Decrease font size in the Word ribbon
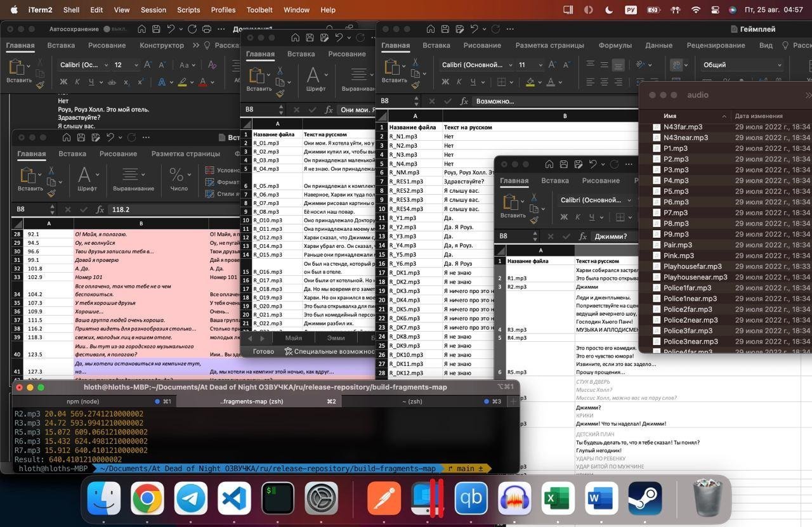The image size is (812, 527). pos(162,65)
